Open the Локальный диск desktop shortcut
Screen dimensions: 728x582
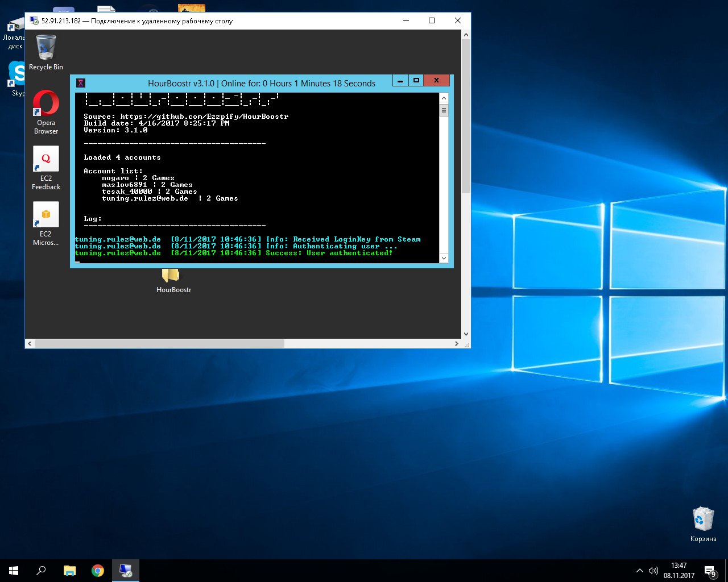pos(14,34)
